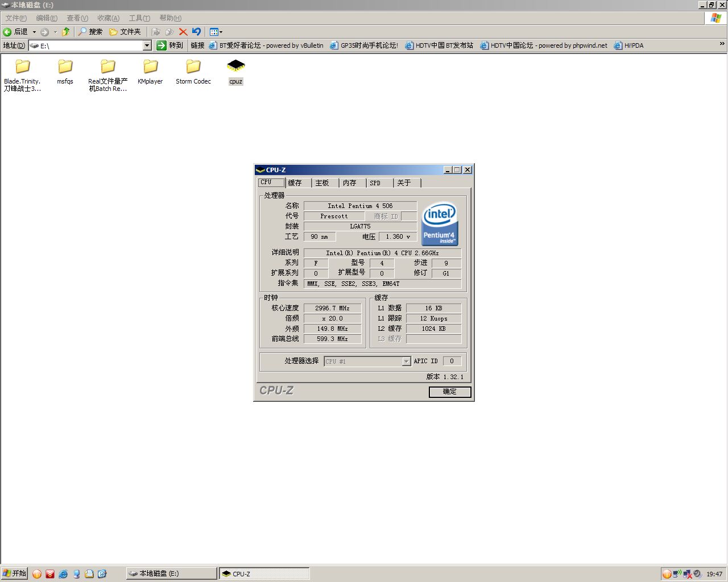Click the Views grid icon
The image size is (728, 582).
[x=214, y=32]
